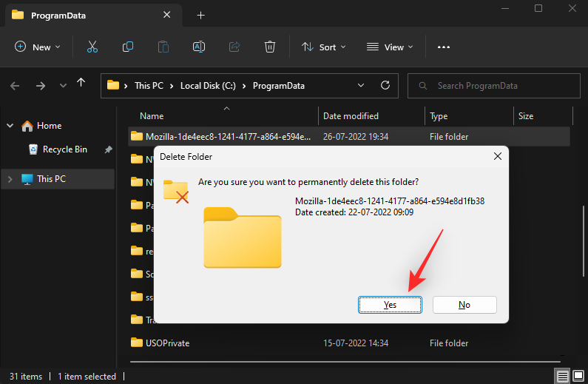Viewport: 588px width, 384px height.
Task: Click This PC in the address path
Action: tap(149, 86)
